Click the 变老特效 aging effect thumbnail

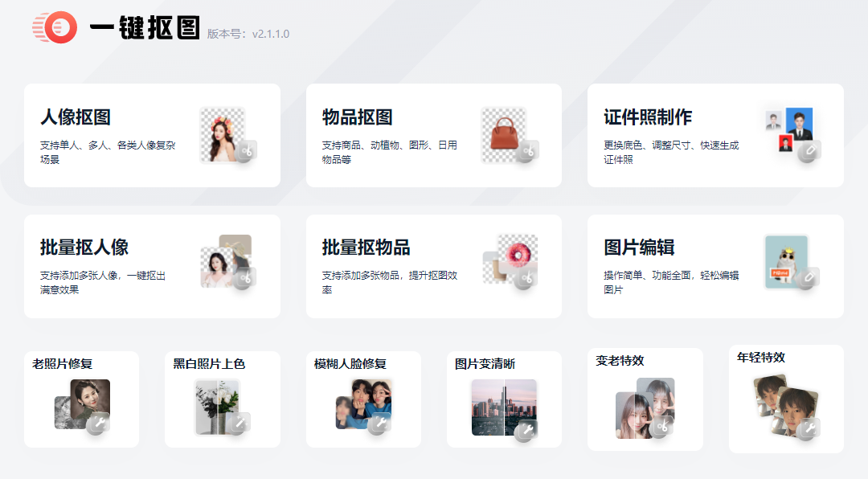click(x=645, y=408)
